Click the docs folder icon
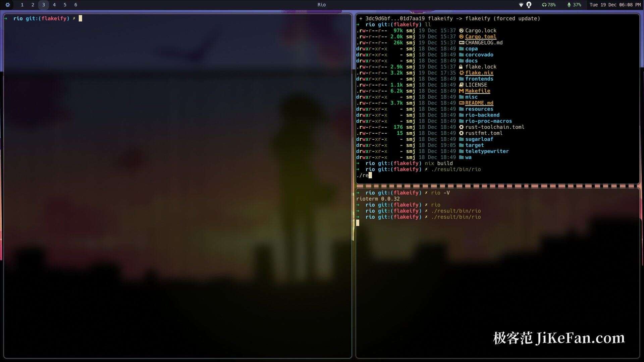Viewport: 644px width, 362px height. pyautogui.click(x=461, y=61)
